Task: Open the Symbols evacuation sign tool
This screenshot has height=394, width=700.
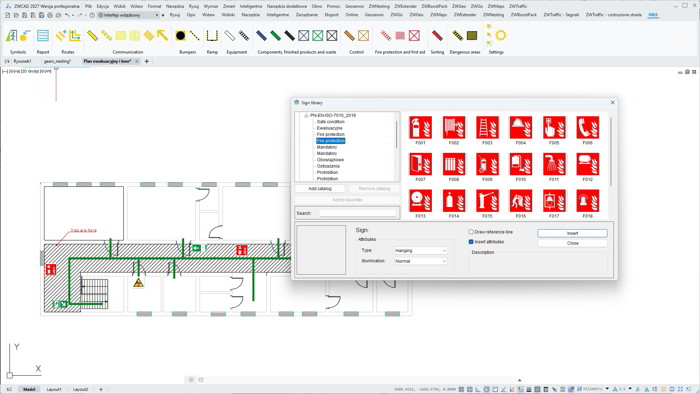Action: [x=11, y=36]
